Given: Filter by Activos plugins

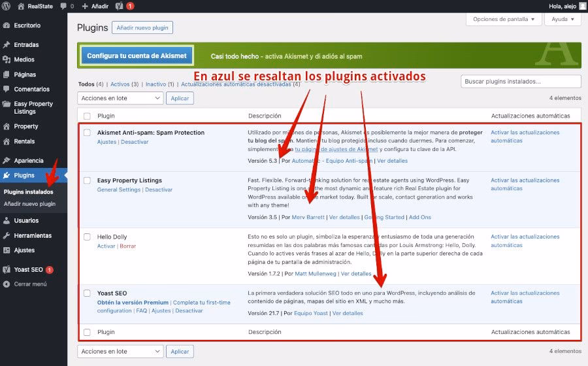Looking at the screenshot, I should [x=120, y=84].
